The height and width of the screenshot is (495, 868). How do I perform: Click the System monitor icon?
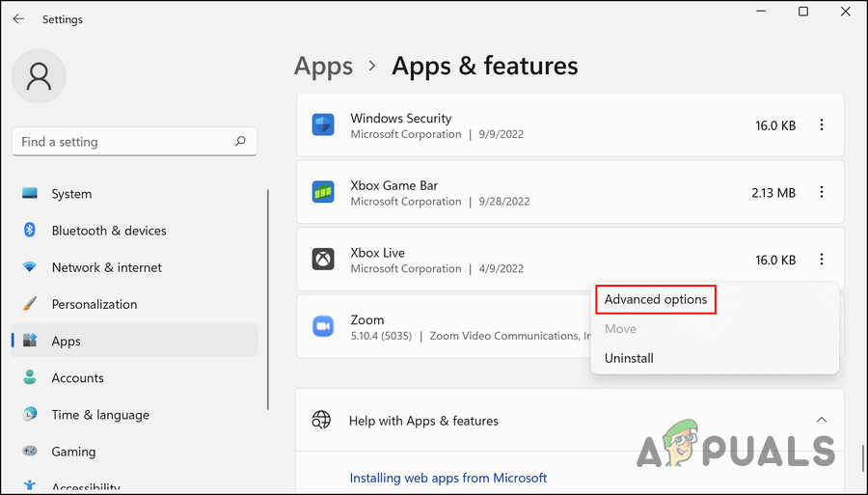coord(29,193)
